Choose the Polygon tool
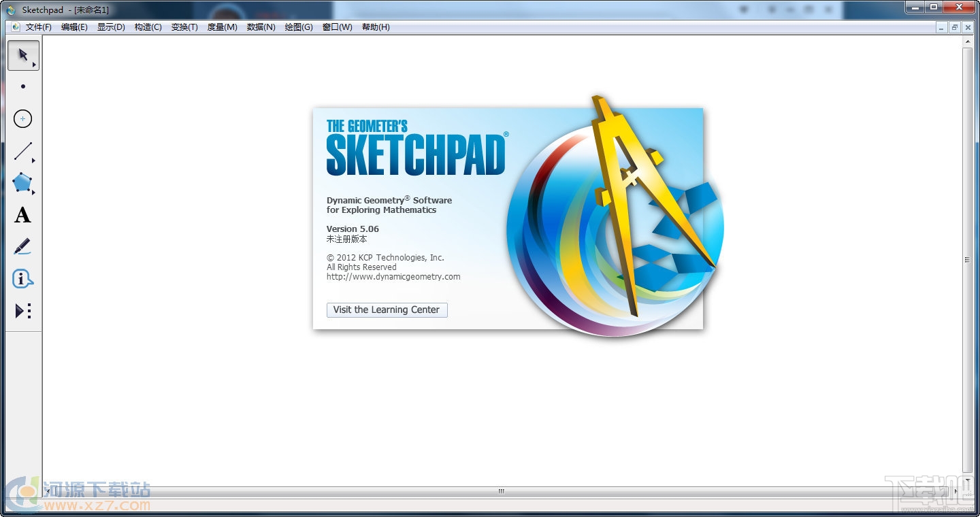The height and width of the screenshot is (517, 980). pos(21,183)
